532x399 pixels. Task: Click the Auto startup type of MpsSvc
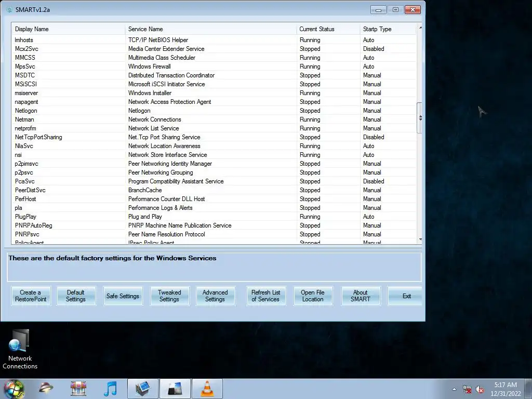[x=368, y=66]
